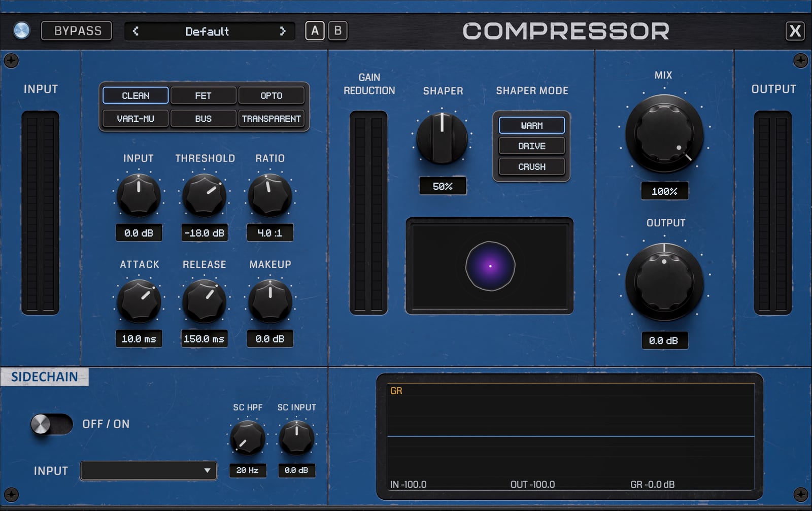Toggle the sidechain OFF / ON switch

click(51, 424)
